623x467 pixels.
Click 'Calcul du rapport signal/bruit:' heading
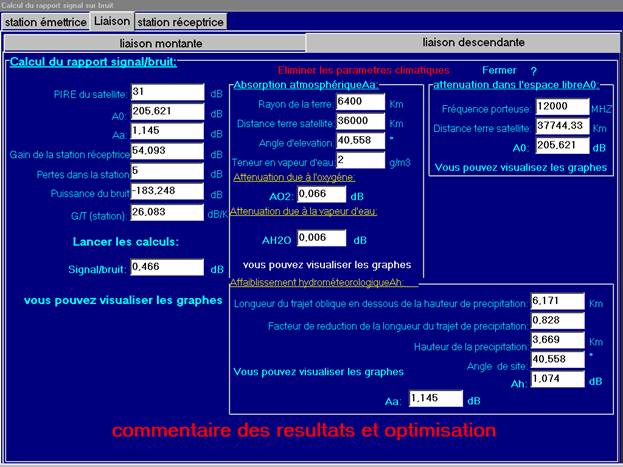tap(93, 62)
